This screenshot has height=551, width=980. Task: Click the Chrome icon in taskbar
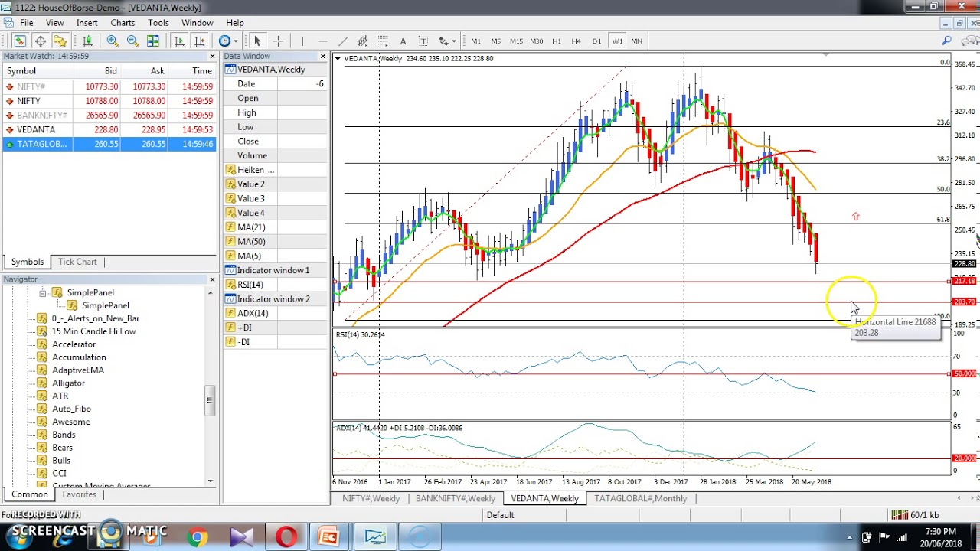pyautogui.click(x=197, y=537)
